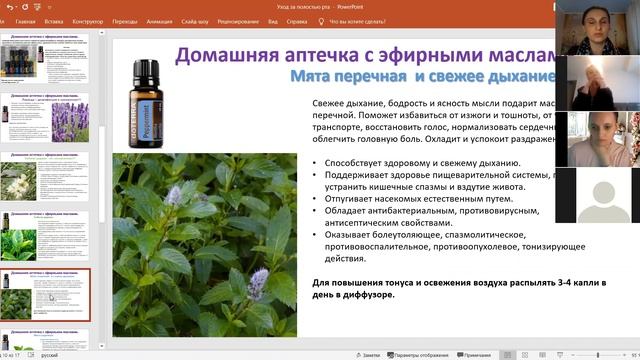The image size is (640, 360).
Task: Open Параметры отображения in status bar
Action: [x=418, y=355]
